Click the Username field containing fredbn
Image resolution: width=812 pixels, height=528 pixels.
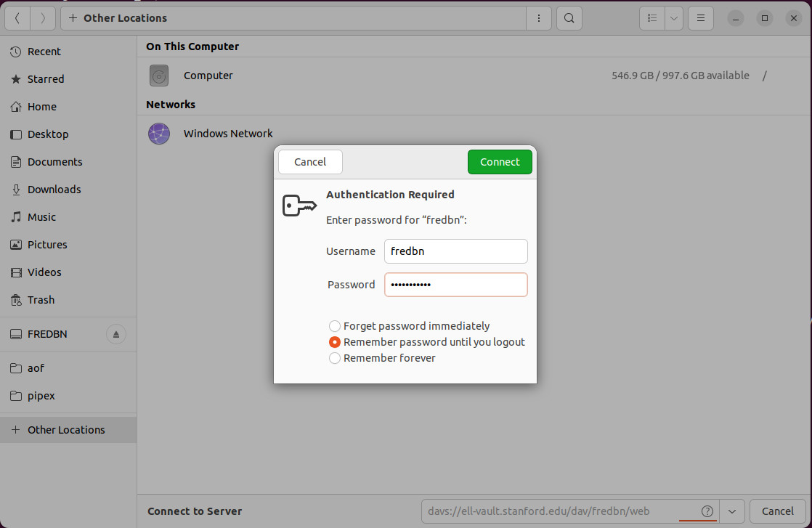455,251
